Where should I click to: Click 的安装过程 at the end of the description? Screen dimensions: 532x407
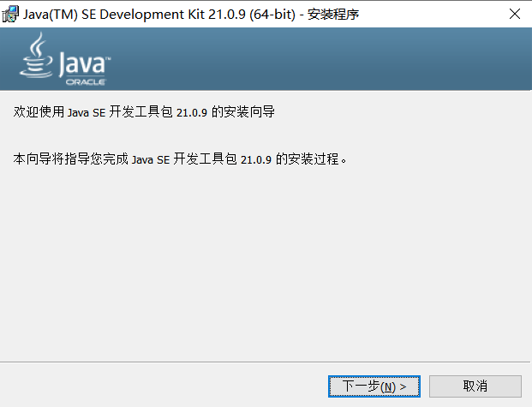[x=307, y=159]
